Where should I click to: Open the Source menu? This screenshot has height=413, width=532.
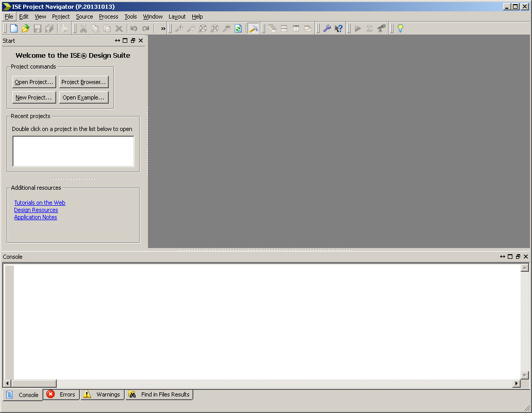click(x=85, y=16)
